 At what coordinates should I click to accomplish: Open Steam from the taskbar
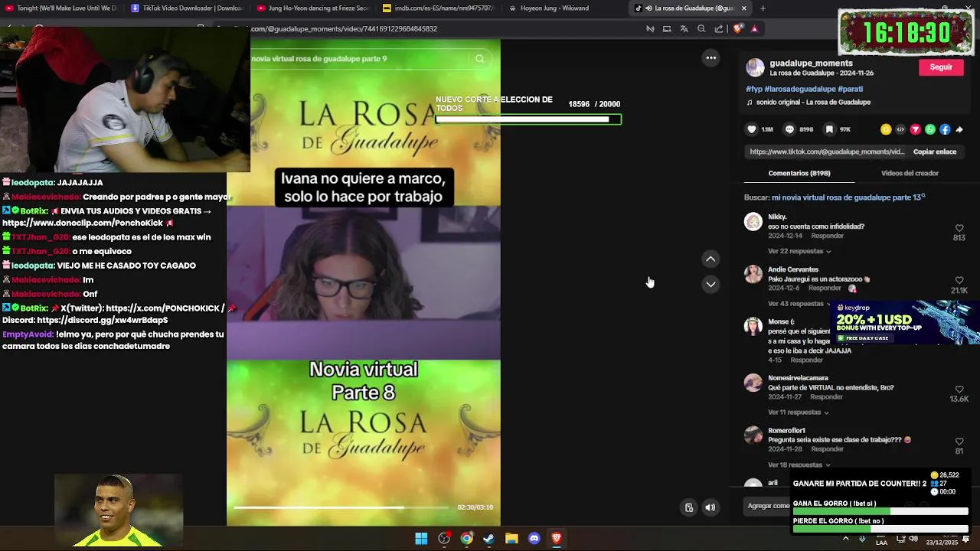[488, 539]
